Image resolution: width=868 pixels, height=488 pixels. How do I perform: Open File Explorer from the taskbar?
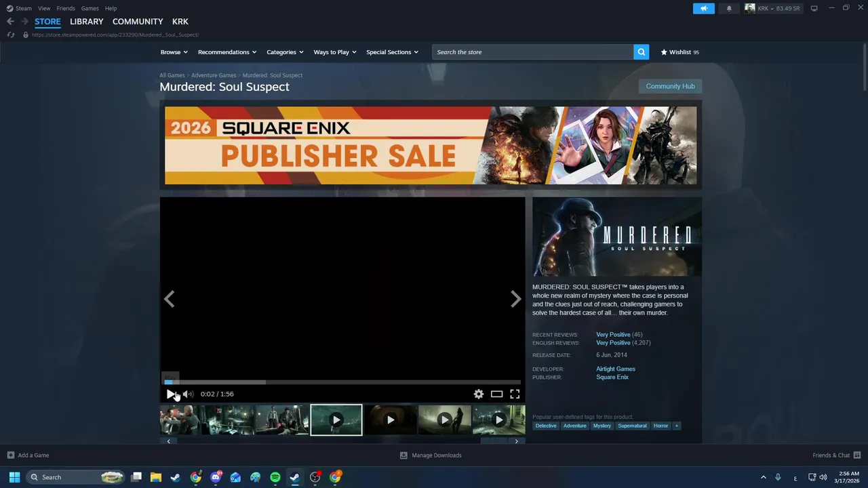pos(155,477)
